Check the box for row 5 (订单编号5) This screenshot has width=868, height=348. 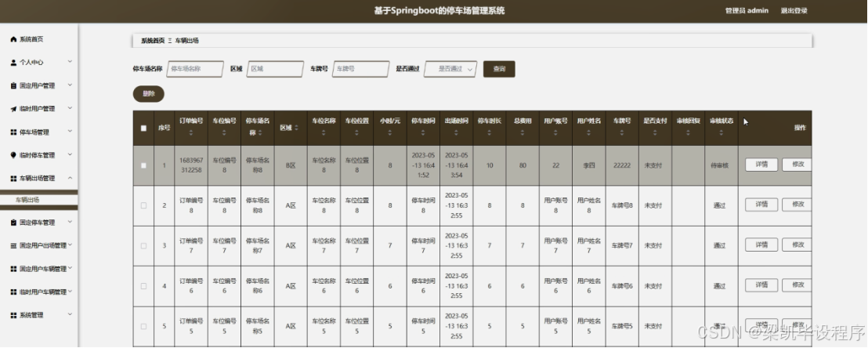144,326
